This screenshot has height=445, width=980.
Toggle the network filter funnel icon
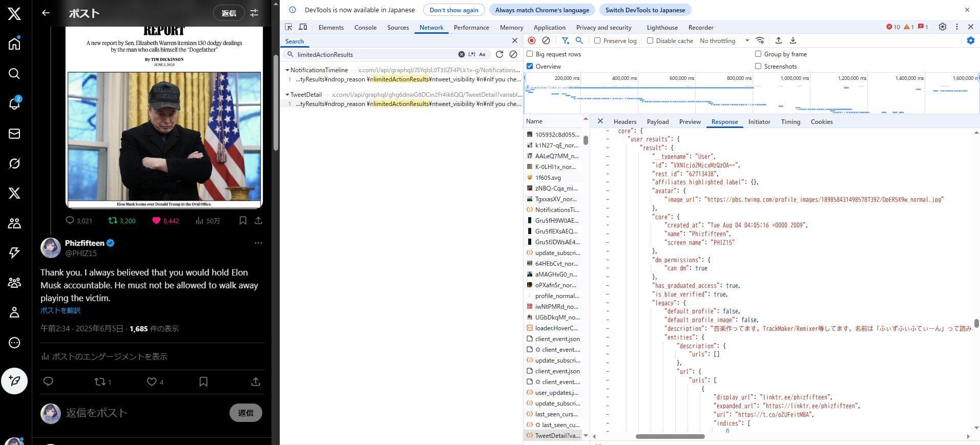pos(565,40)
